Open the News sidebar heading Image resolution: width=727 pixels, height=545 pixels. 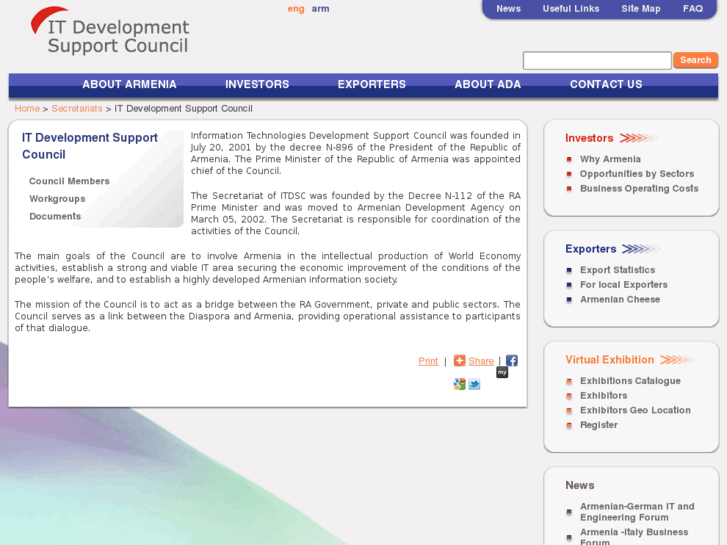pyautogui.click(x=580, y=485)
